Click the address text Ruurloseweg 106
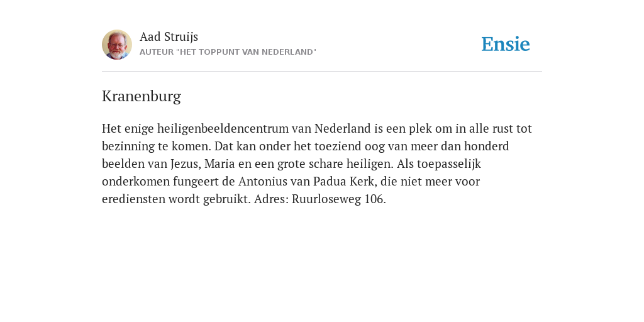Image resolution: width=644 pixels, height=322 pixels. (x=339, y=199)
